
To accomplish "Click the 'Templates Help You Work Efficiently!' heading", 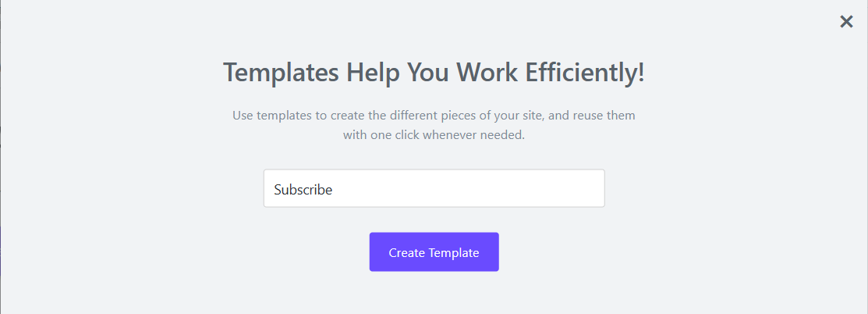I will (x=434, y=73).
